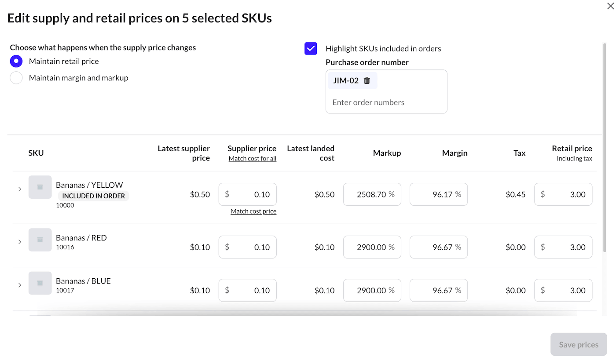Click SKU code 10016
The image size is (616, 364).
65,247
